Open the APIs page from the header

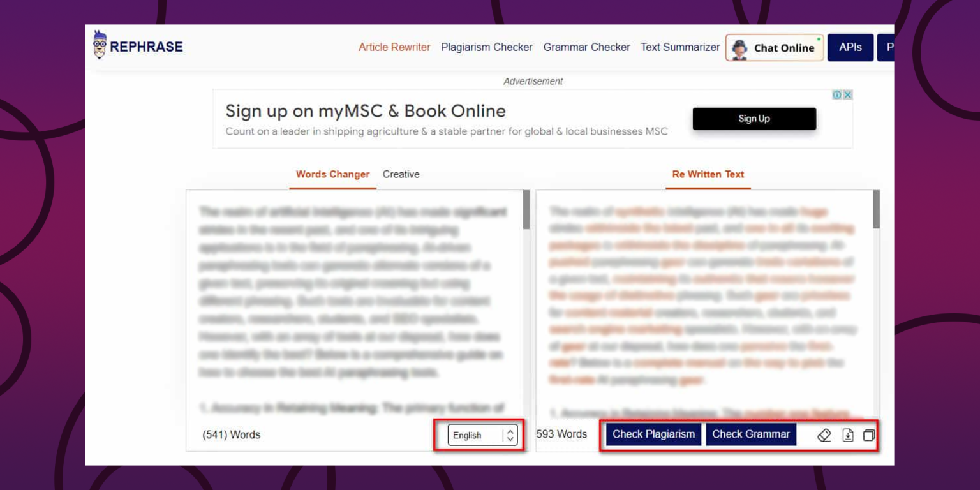850,47
